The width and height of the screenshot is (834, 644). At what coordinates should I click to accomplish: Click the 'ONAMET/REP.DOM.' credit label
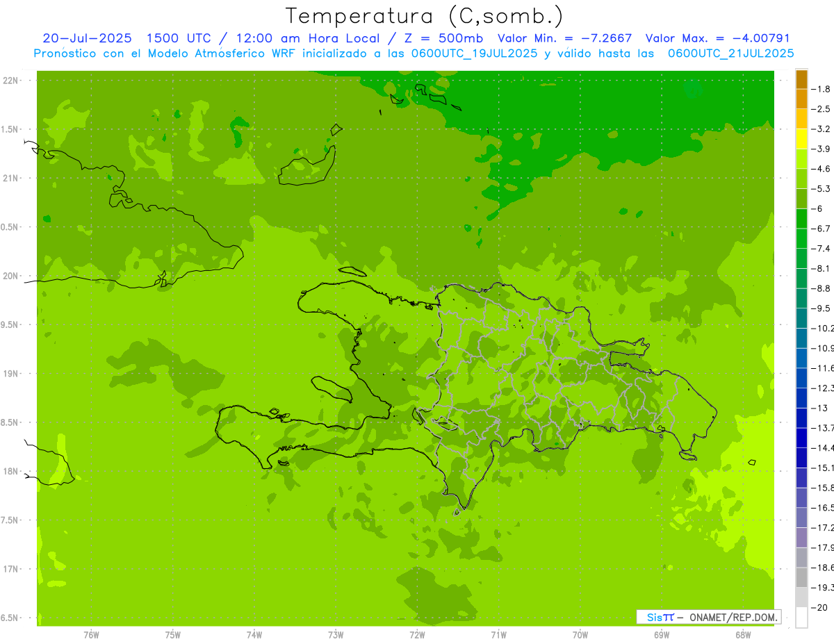pos(733,617)
